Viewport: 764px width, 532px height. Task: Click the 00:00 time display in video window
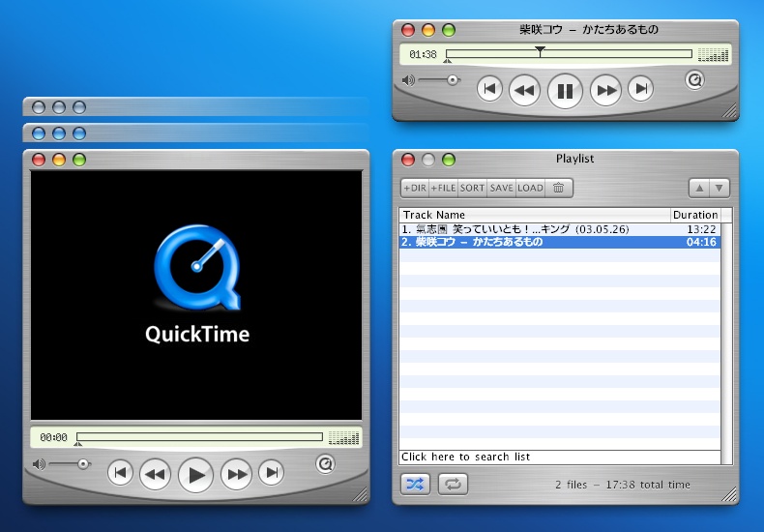[x=53, y=437]
